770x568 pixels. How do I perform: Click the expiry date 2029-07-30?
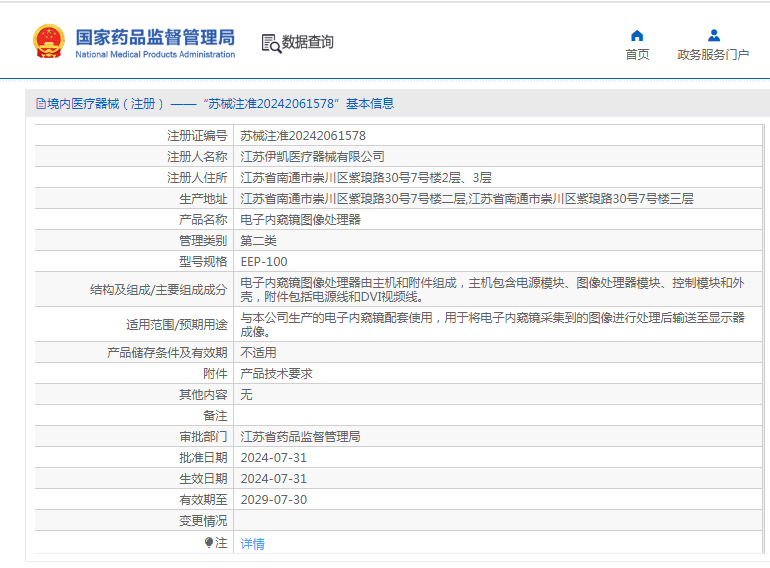273,500
